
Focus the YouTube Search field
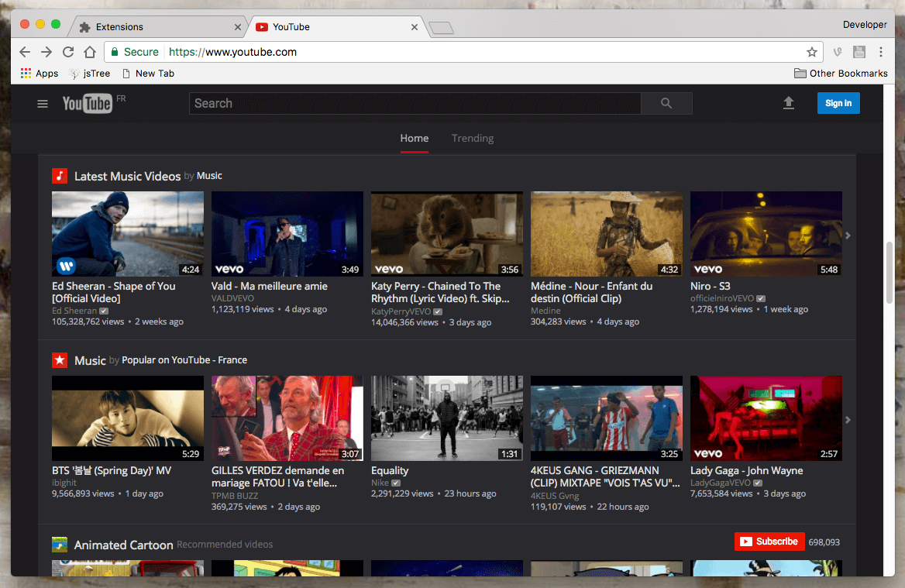[415, 103]
